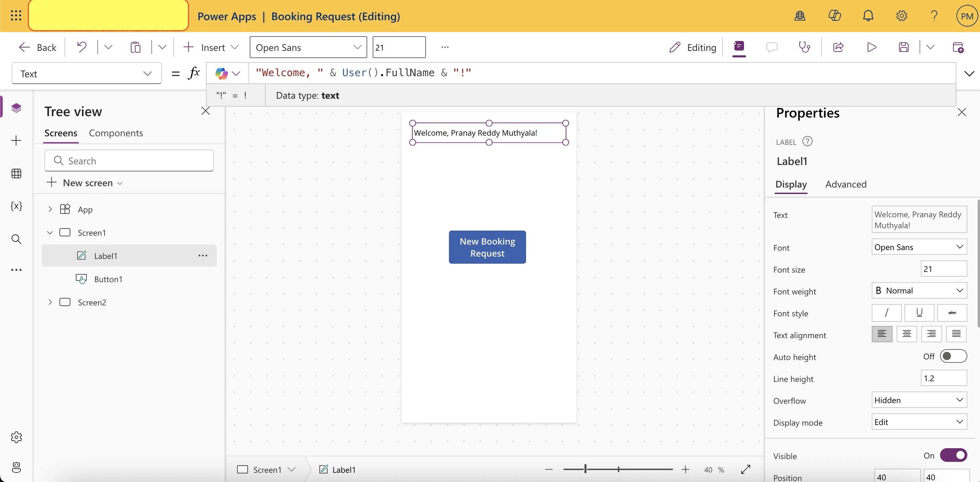
Task: Open the Insert menu
Action: pyautogui.click(x=212, y=47)
